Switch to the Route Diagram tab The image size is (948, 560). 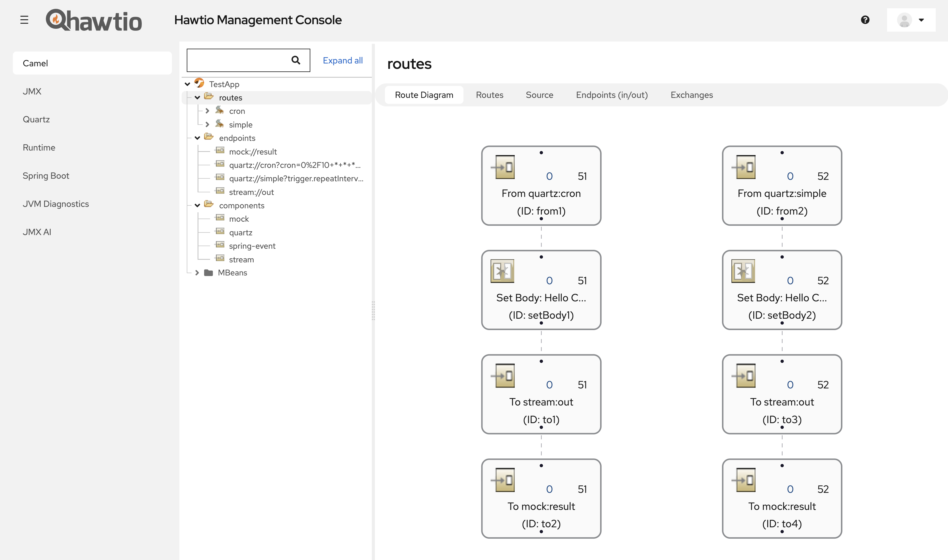(424, 95)
